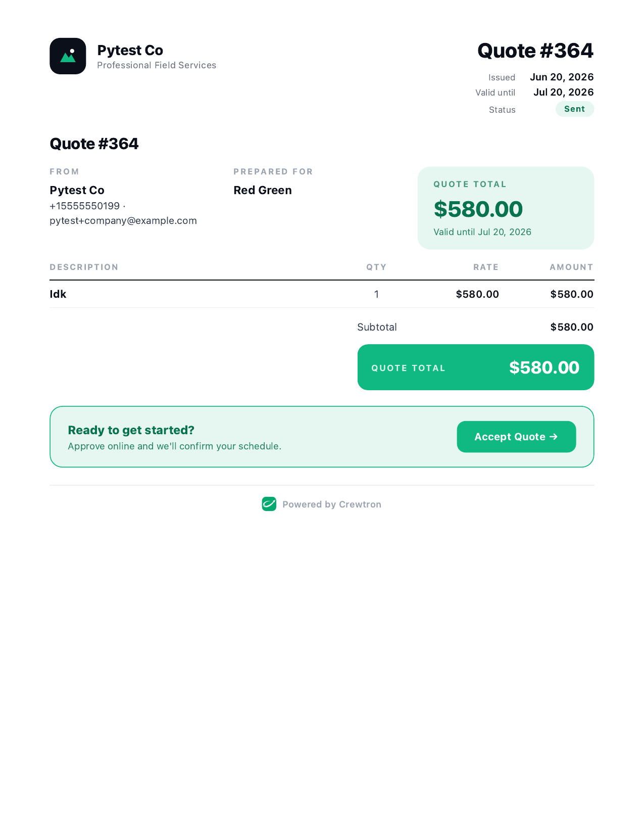The height and width of the screenshot is (834, 644).
Task: Click the green Quote Total $580.00 banner
Action: 476,367
